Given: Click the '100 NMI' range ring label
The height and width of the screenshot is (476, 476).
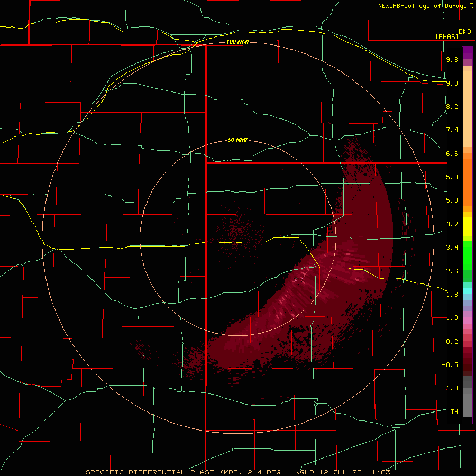Looking at the screenshot, I should point(237,42).
